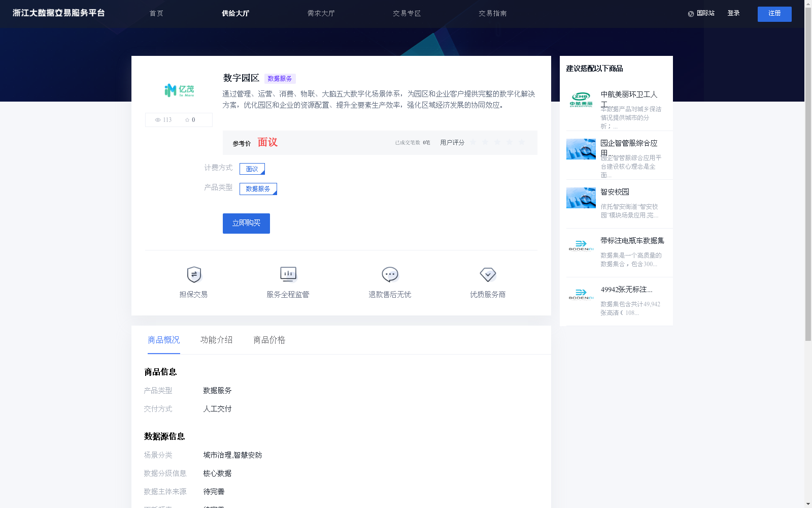Open the 供给大厅 navigation item
The width and height of the screenshot is (812, 508).
(235, 14)
